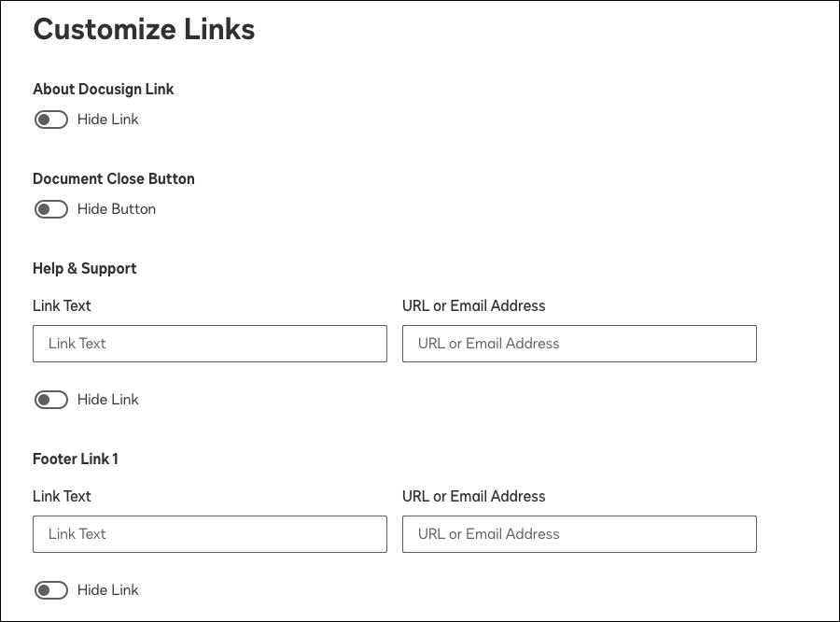The height and width of the screenshot is (622, 840).
Task: Click Footer Link 1 URL or Email Address field
Action: [580, 534]
